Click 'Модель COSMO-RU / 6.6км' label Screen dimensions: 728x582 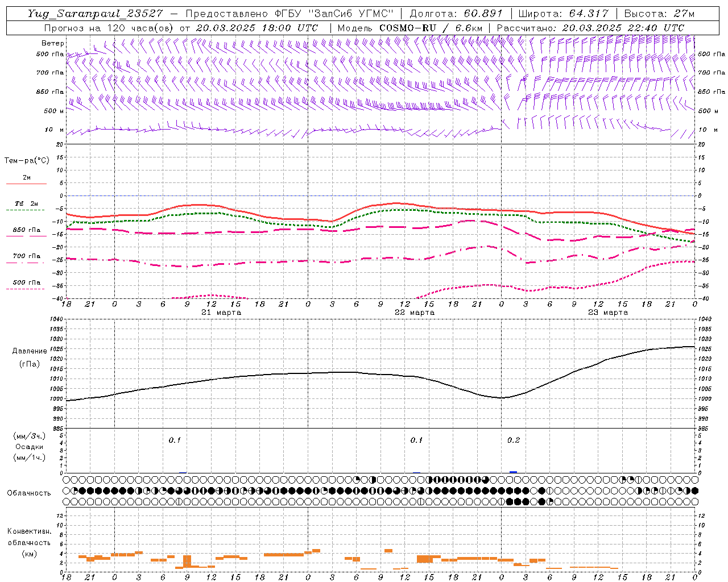coord(409,28)
